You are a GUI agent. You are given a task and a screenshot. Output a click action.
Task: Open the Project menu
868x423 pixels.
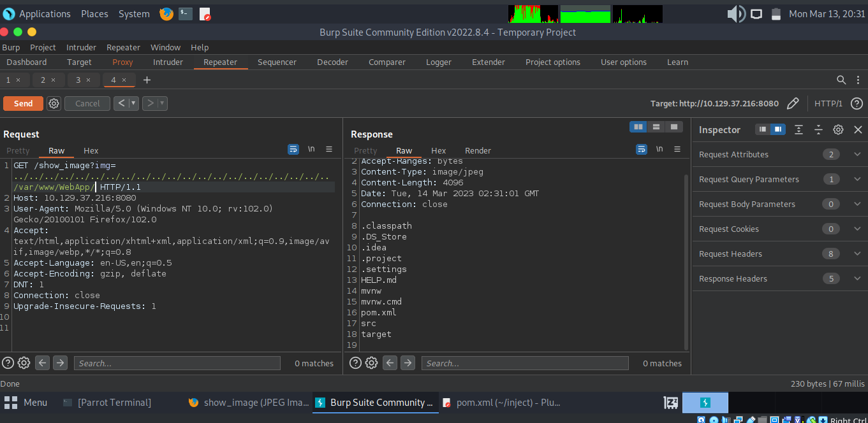(x=43, y=47)
